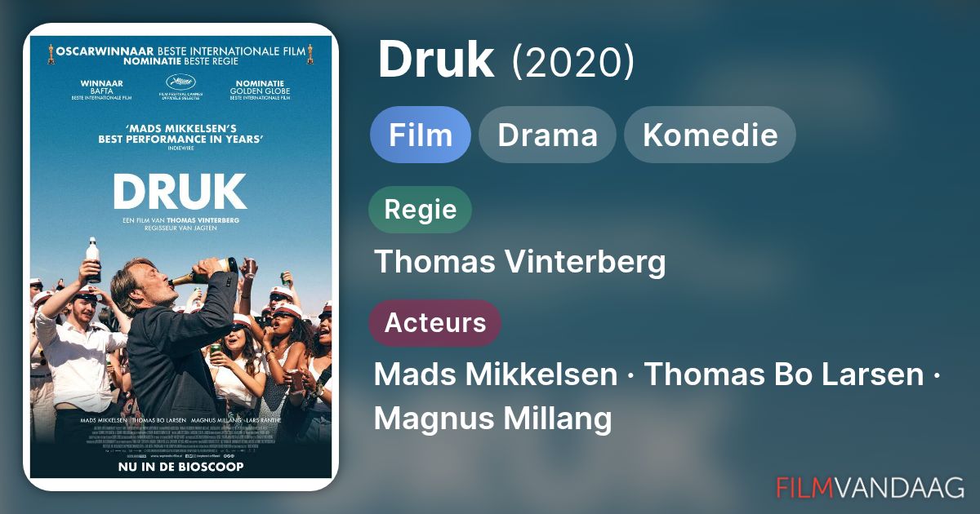The image size is (980, 514).
Task: Open actor Thomas Bo Larsen's page
Action: point(784,374)
